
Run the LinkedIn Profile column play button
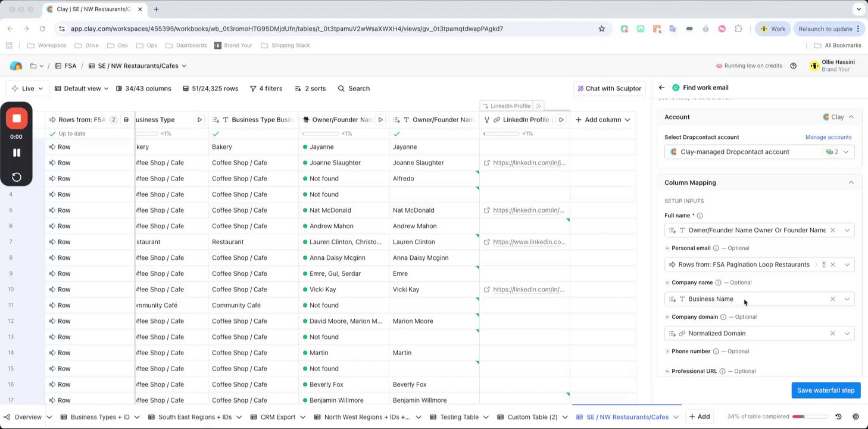(x=561, y=120)
